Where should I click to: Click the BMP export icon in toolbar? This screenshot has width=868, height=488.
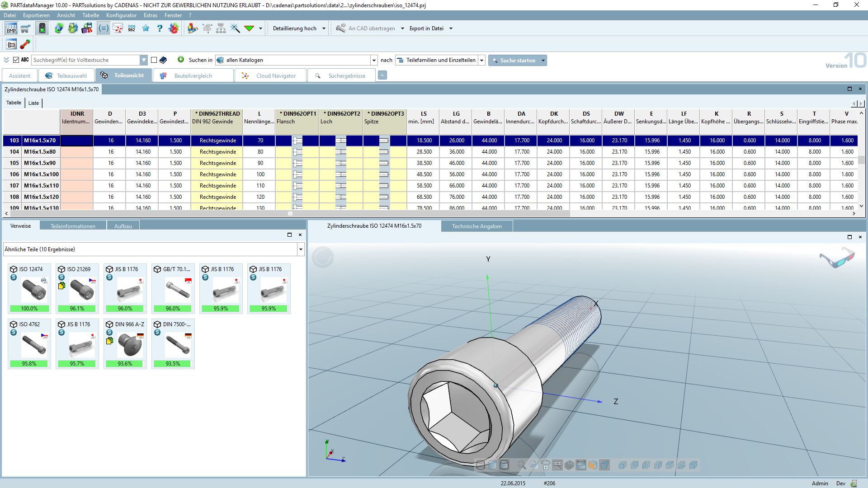click(11, 28)
